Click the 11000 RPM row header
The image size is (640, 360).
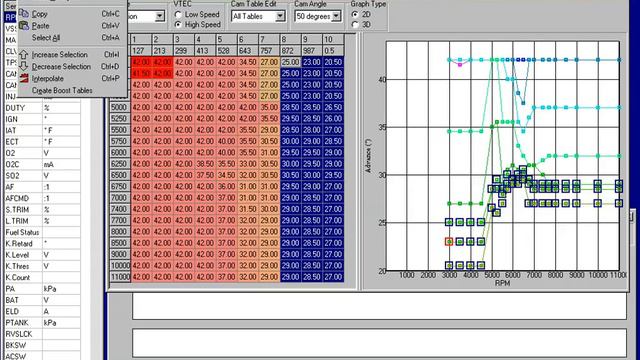pyautogui.click(x=120, y=277)
